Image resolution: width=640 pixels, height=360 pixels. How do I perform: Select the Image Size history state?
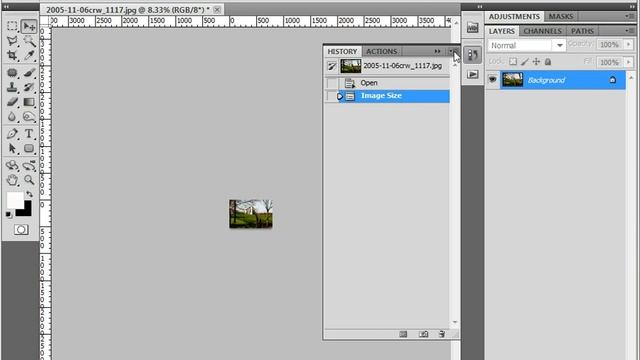click(388, 96)
